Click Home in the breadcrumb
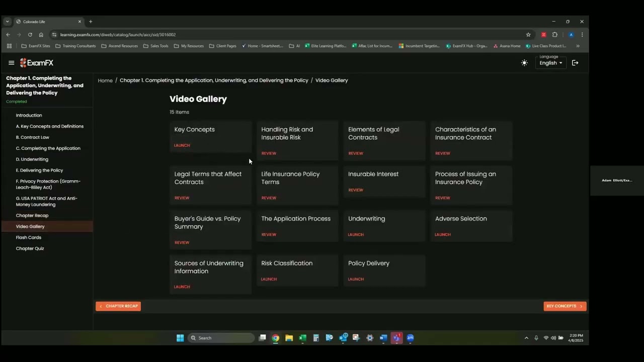The width and height of the screenshot is (644, 362). tap(105, 80)
